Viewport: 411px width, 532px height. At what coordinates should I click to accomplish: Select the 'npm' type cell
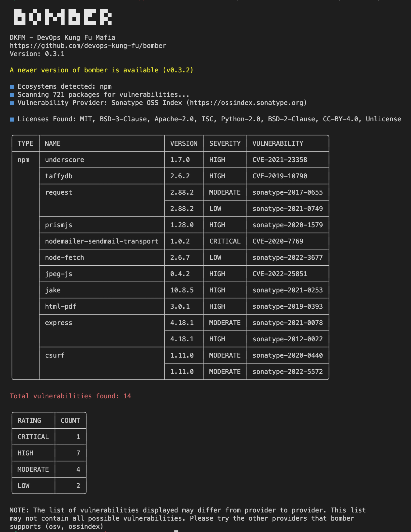tap(23, 160)
